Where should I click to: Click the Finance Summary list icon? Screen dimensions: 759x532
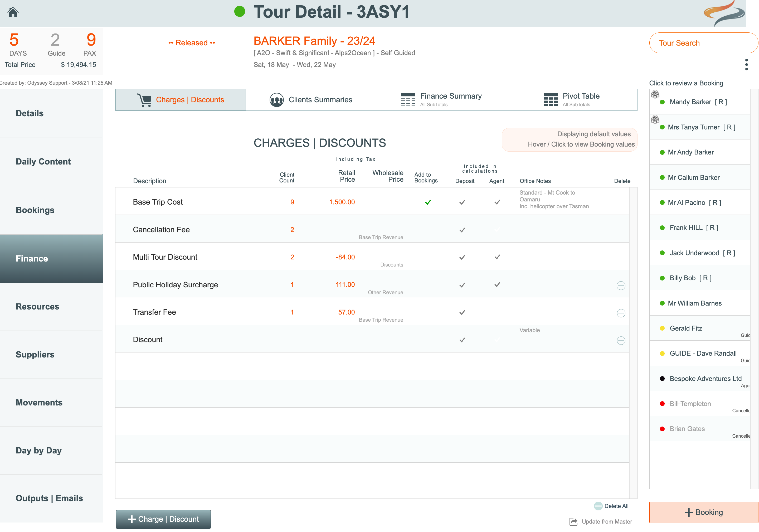click(x=408, y=100)
